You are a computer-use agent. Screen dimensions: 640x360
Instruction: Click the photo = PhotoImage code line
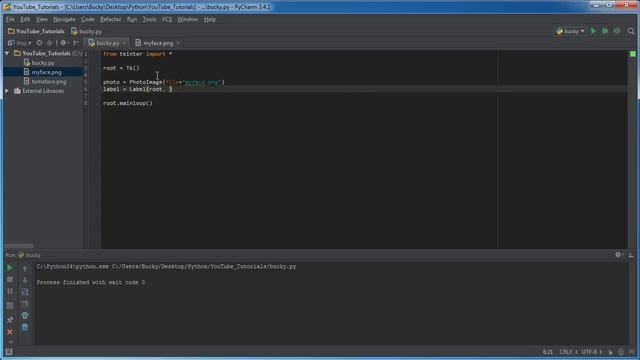tap(164, 82)
